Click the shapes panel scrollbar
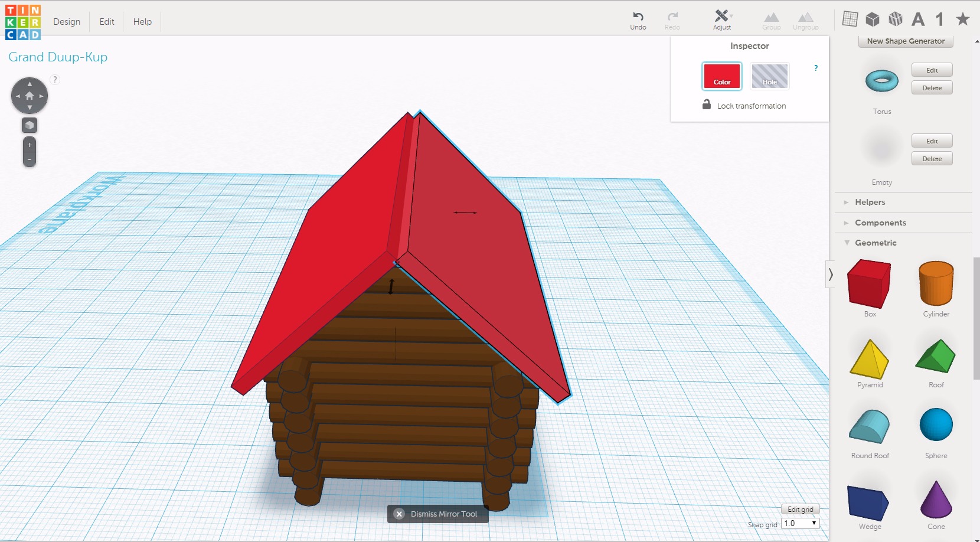This screenshot has width=980, height=542. coord(976,319)
